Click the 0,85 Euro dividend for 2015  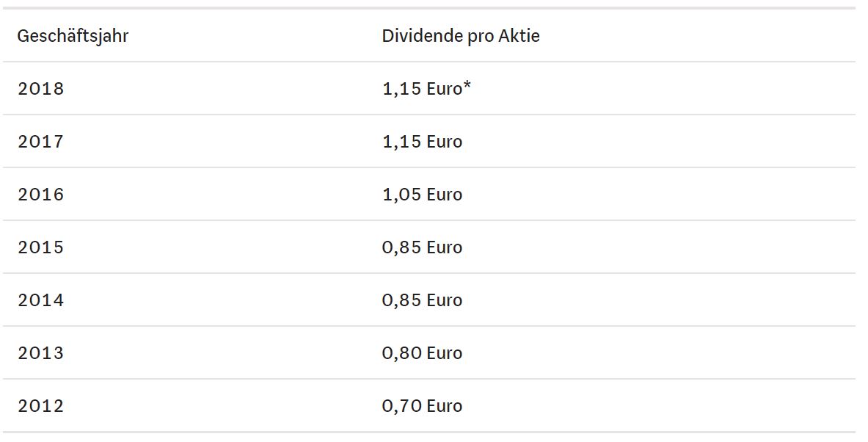click(422, 247)
